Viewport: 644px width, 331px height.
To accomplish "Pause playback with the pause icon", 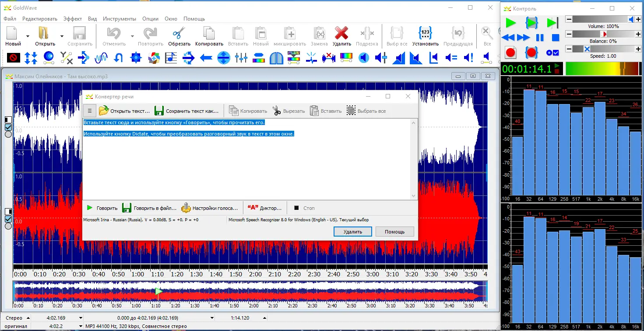I will pos(540,38).
